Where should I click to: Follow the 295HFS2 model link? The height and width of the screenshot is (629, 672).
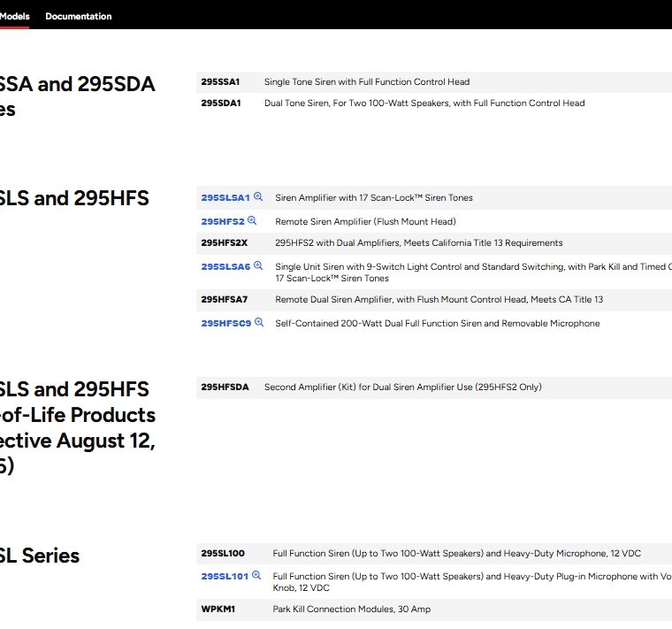coord(222,222)
